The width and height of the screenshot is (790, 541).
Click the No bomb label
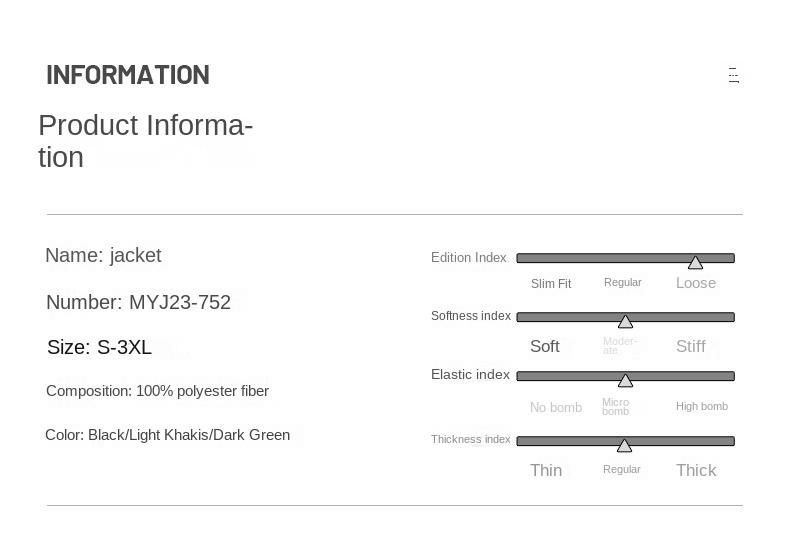click(x=556, y=407)
